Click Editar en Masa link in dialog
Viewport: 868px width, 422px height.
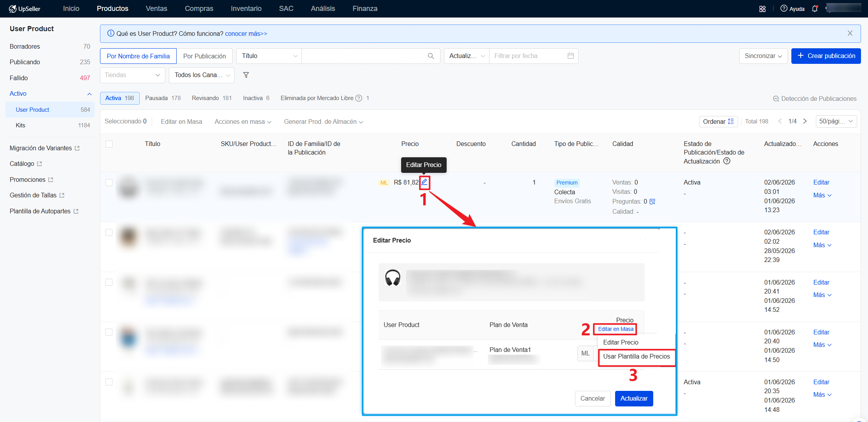pos(615,329)
